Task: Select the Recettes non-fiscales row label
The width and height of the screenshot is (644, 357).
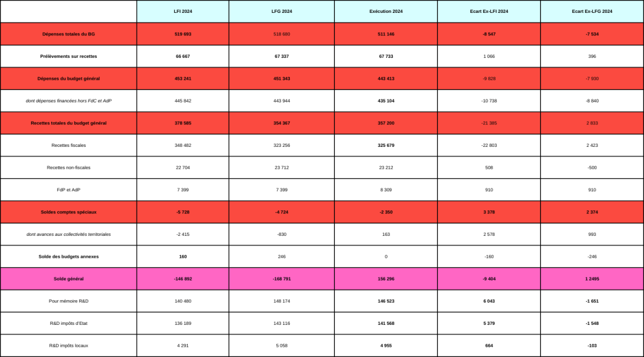Action: click(x=69, y=168)
